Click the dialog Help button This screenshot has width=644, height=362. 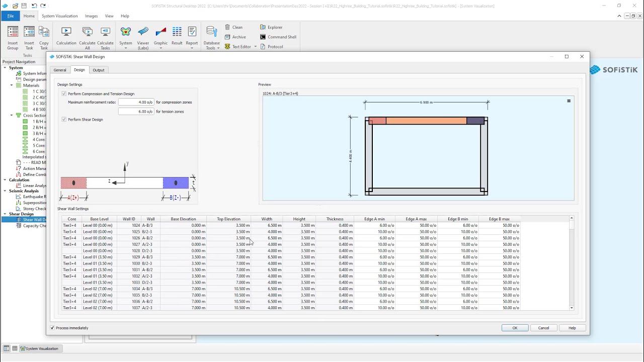pos(572,328)
